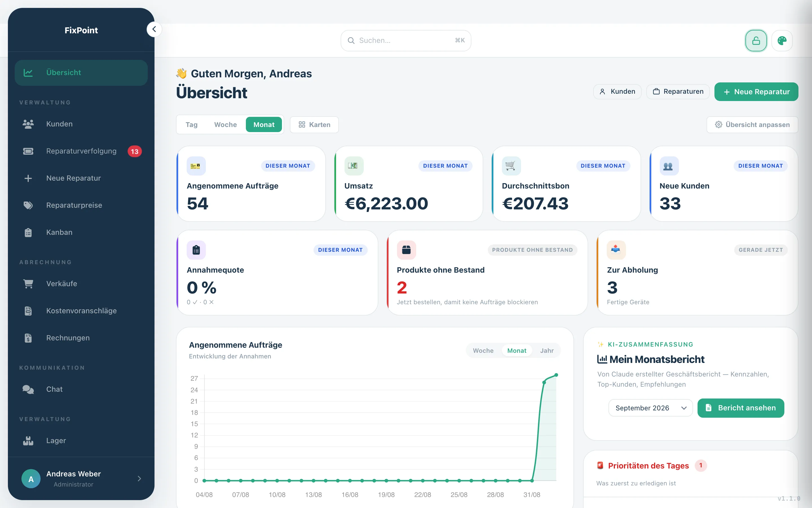Set chart range to Monat
Viewport: 812px width, 508px height.
click(517, 351)
